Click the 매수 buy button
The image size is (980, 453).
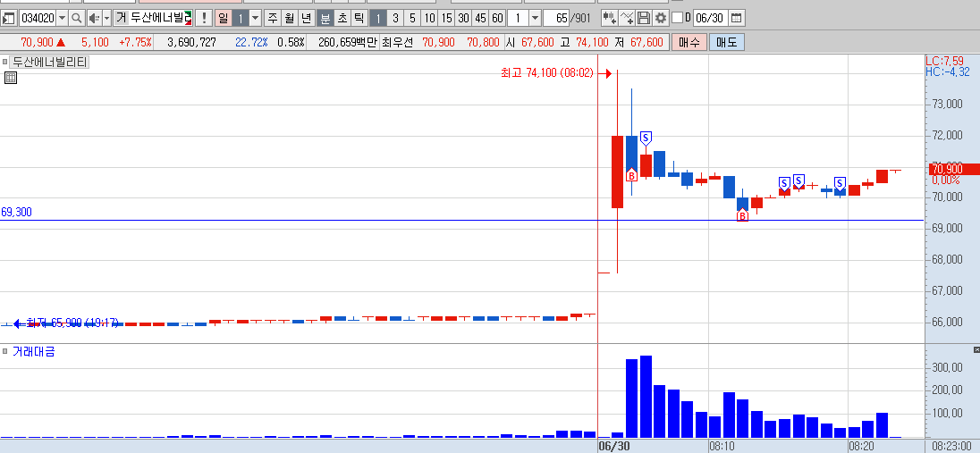689,43
